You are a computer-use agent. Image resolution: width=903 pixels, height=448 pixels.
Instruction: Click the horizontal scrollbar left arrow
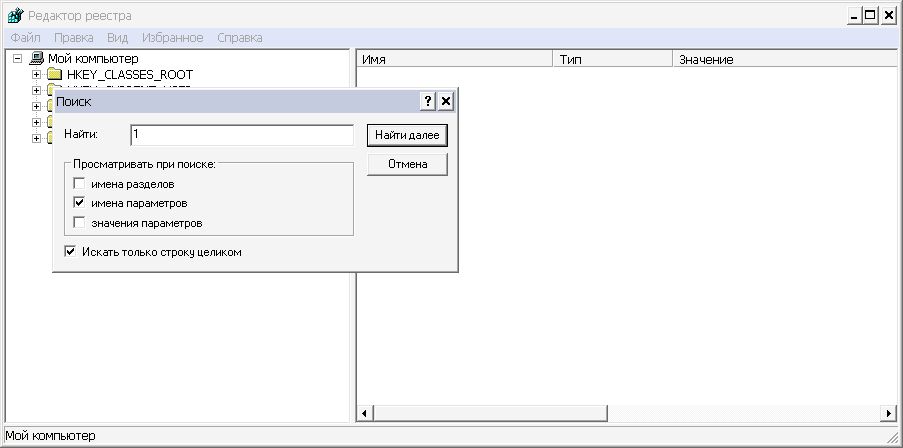coord(364,413)
